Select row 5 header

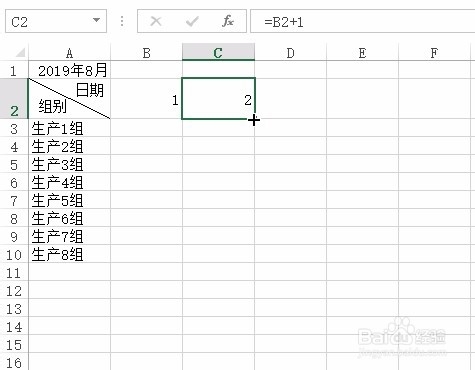pyautogui.click(x=14, y=164)
